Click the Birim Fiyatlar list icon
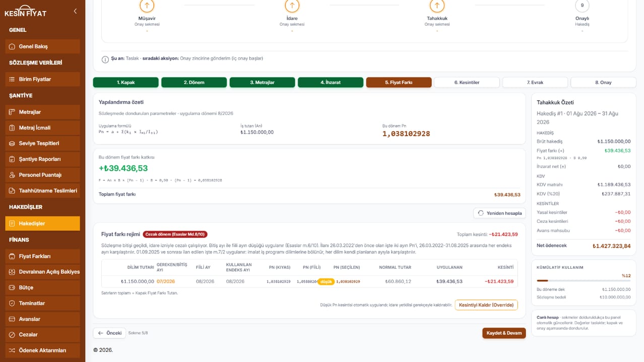Screen dimensions: 644x362 pos(12,79)
